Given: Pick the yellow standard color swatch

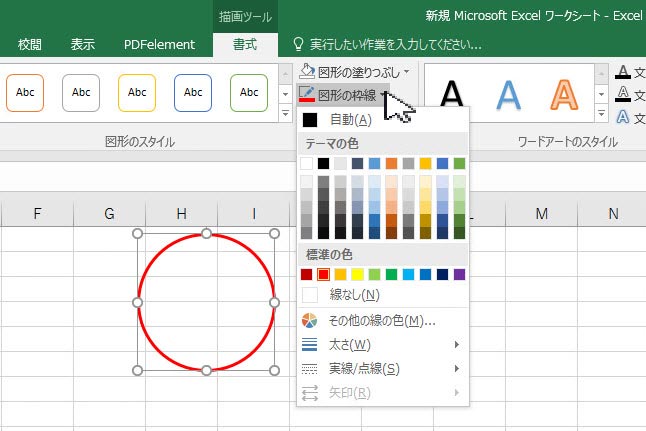Looking at the screenshot, I should (357, 274).
